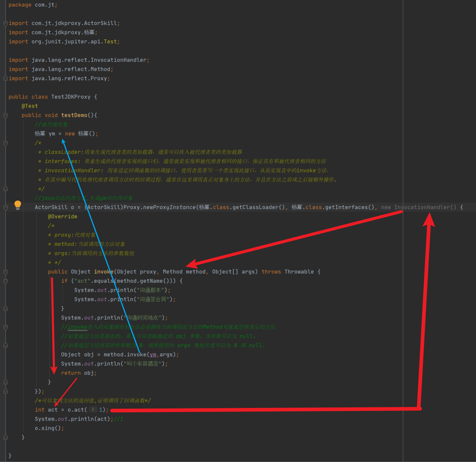Click throws Throwable in method signature
Viewport: 476px width, 462px height.
coord(288,272)
